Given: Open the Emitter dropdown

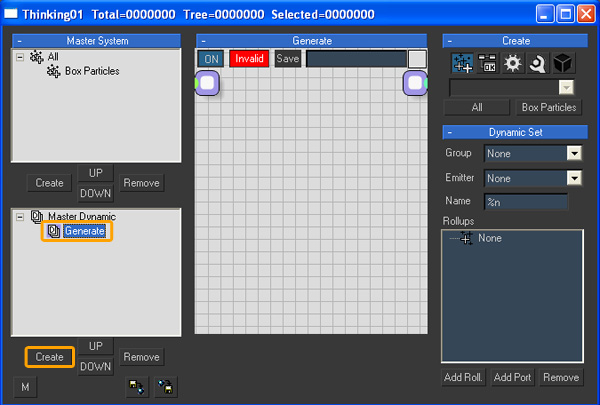Looking at the screenshot, I should pos(574,178).
